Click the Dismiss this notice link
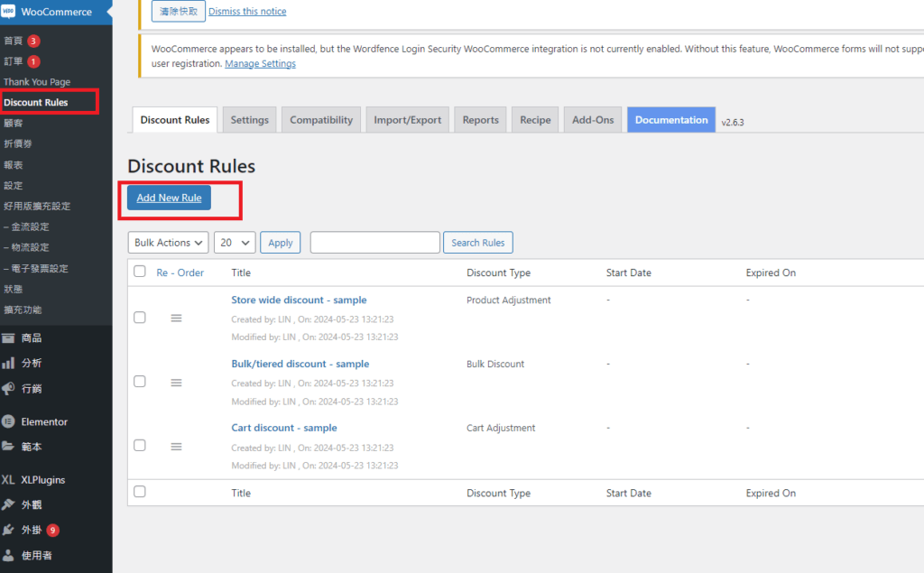 [247, 12]
